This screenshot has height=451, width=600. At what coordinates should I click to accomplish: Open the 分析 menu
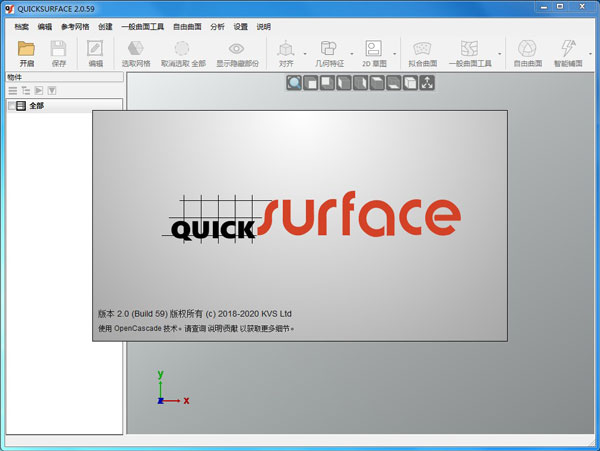pos(217,26)
